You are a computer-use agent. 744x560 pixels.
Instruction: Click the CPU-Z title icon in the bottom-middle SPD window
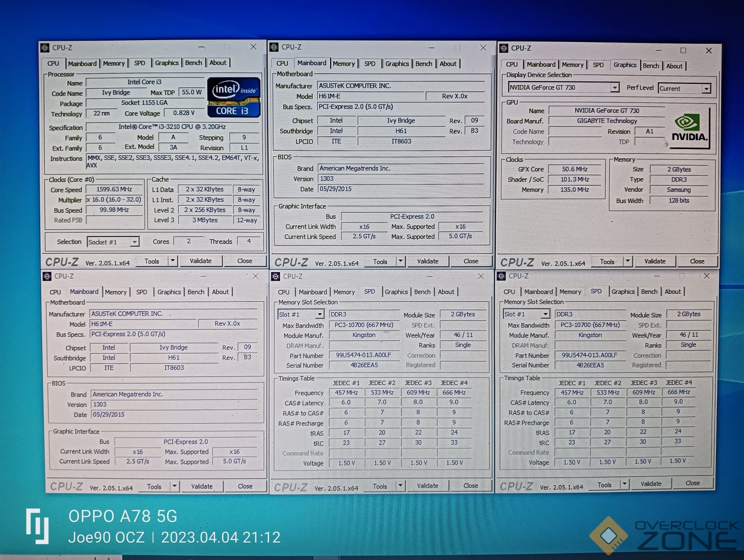276,276
